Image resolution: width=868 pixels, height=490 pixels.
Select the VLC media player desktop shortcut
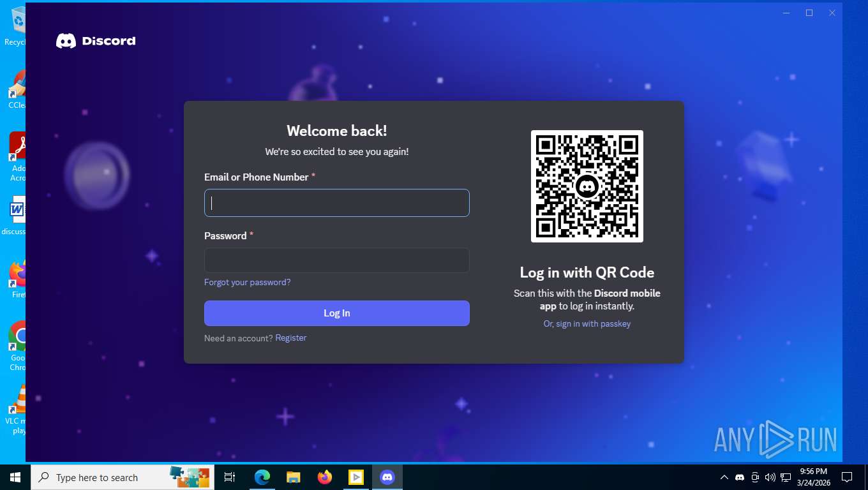click(x=17, y=410)
